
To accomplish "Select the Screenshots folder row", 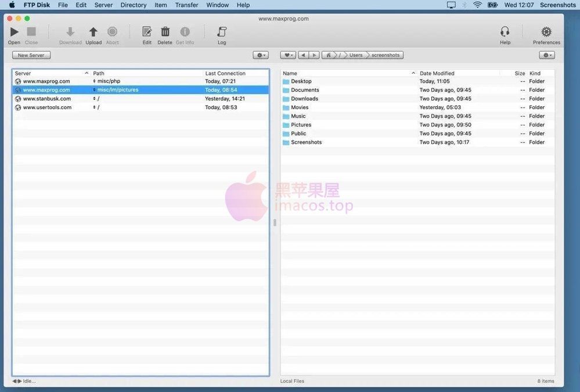I will click(417, 142).
